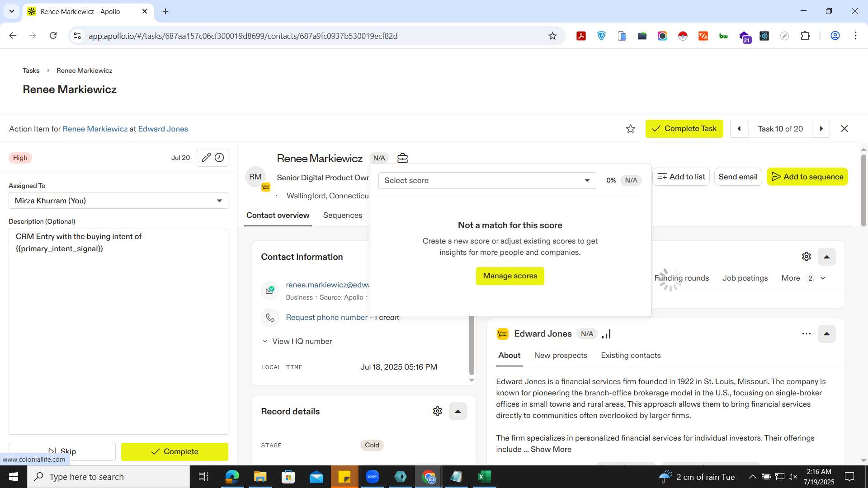Expand More tabs dropdown
The width and height of the screenshot is (868, 488).
(x=803, y=278)
